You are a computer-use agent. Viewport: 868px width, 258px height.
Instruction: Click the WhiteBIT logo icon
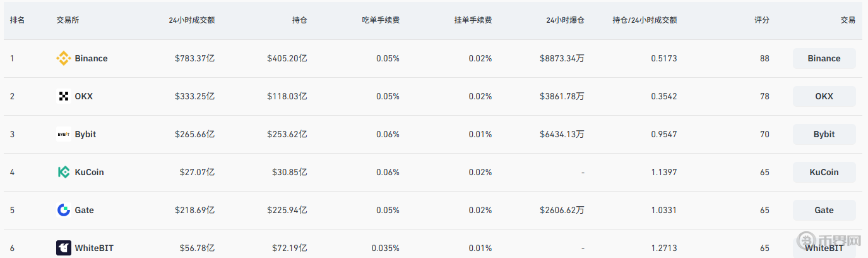pos(64,248)
